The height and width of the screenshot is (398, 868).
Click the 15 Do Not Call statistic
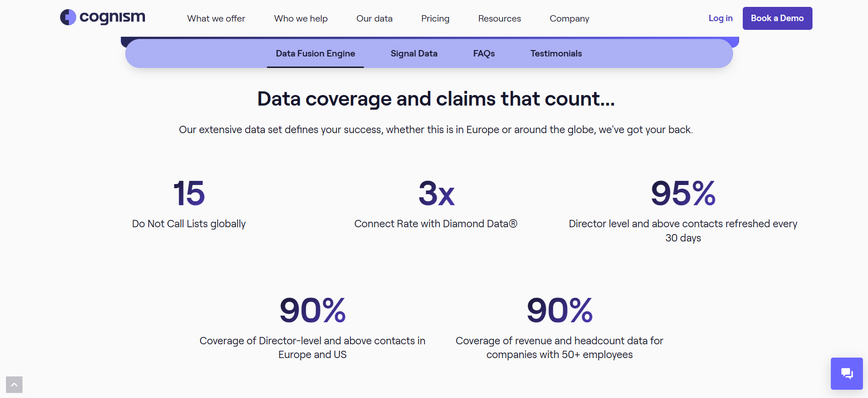(x=189, y=204)
